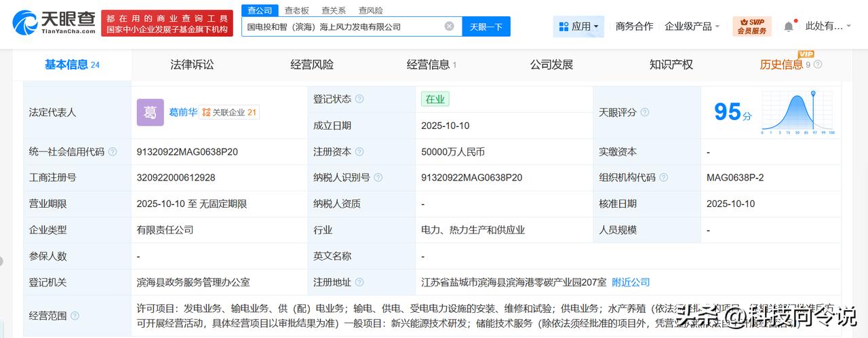Click the help icon next to 统一社会信用代码
The height and width of the screenshot is (338, 868).
(x=113, y=152)
